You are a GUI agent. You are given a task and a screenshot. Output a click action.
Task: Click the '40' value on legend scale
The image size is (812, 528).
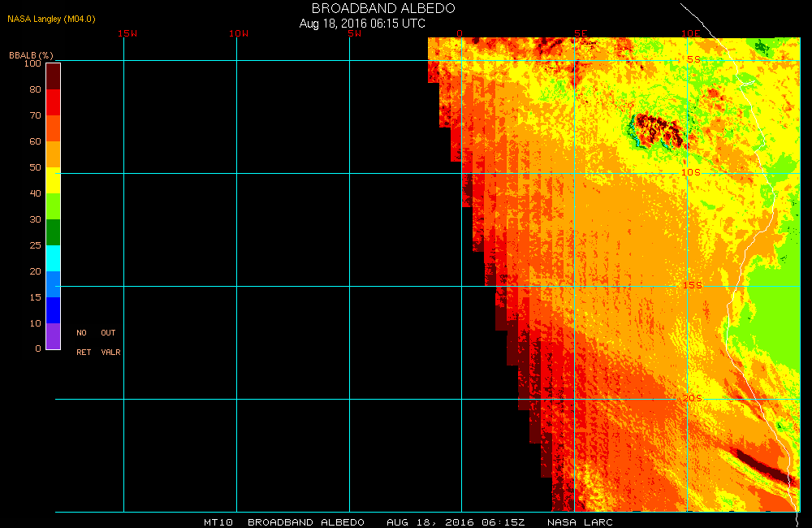point(35,193)
